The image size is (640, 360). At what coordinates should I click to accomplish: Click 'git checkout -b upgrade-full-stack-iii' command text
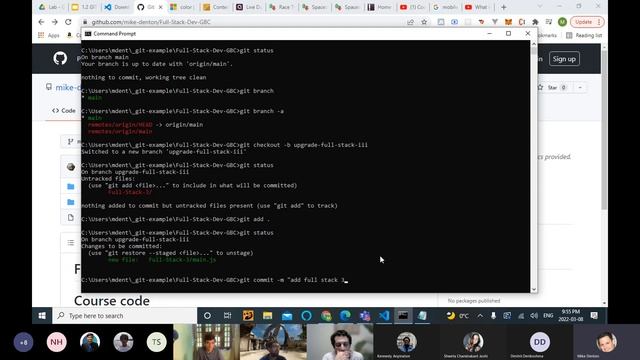pyautogui.click(x=304, y=145)
